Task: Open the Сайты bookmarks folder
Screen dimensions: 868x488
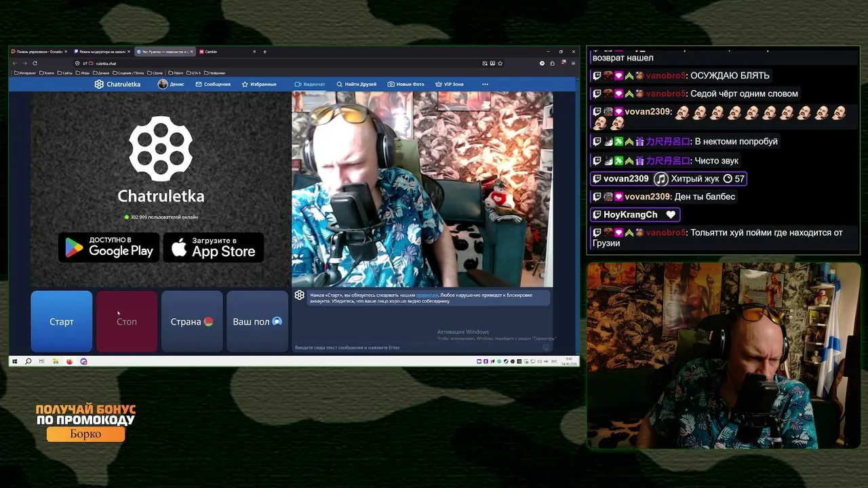Action: [x=65, y=73]
